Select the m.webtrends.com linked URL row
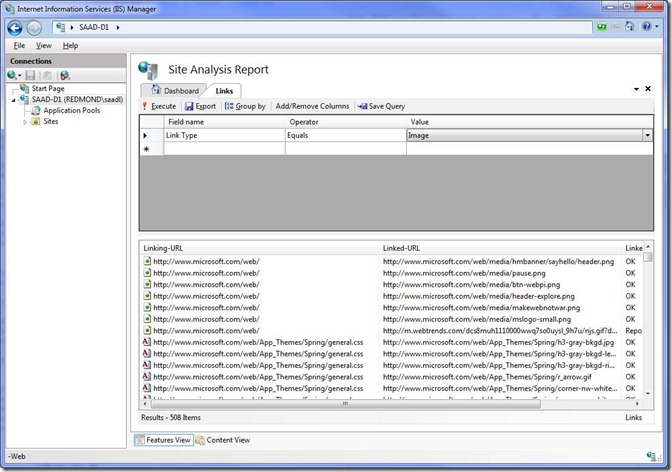 coord(500,331)
